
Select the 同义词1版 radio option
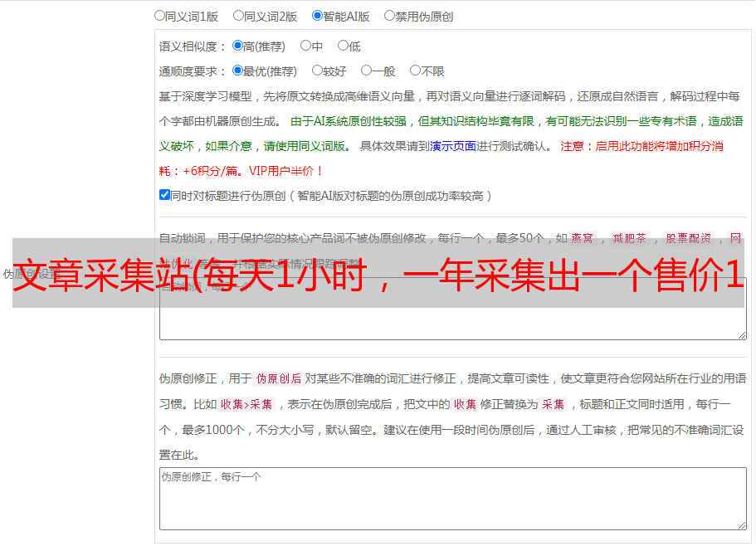159,16
